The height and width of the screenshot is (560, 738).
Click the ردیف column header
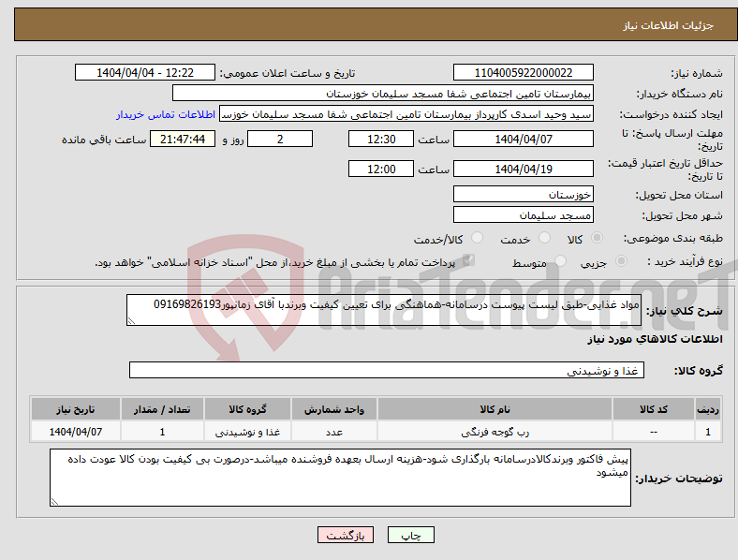(x=708, y=409)
